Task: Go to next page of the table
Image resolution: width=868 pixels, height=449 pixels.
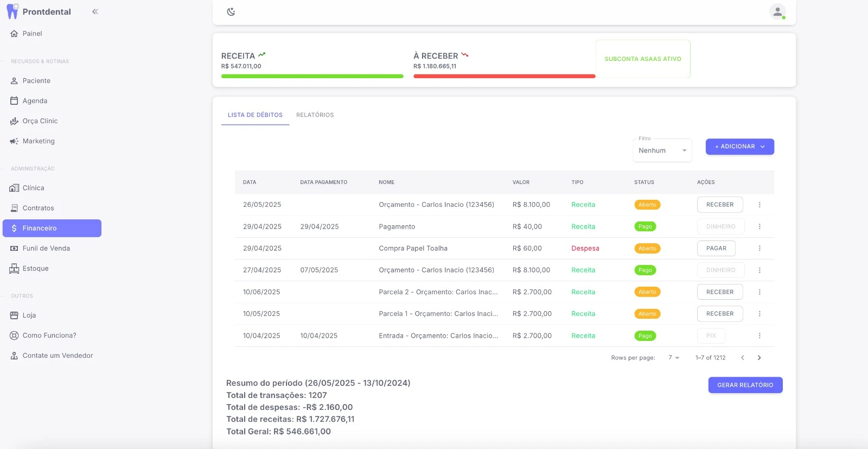Action: (x=759, y=358)
